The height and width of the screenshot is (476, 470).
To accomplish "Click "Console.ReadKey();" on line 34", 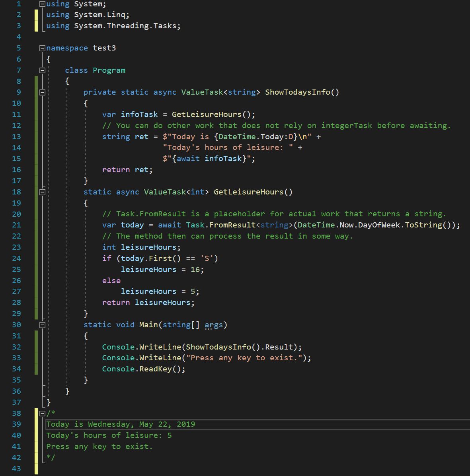I will (x=143, y=369).
